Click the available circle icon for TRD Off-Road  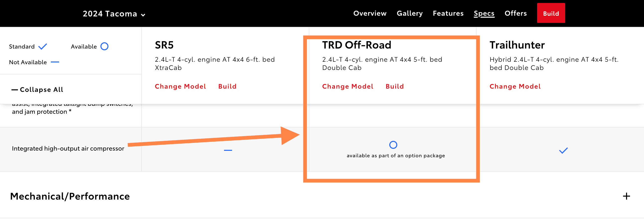point(393,145)
